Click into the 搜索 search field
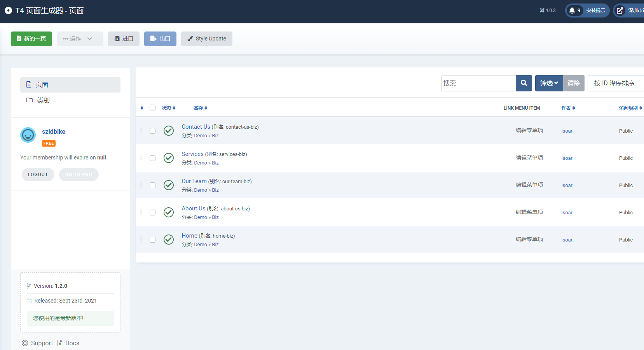Screen dimensions: 644x350 478,83
